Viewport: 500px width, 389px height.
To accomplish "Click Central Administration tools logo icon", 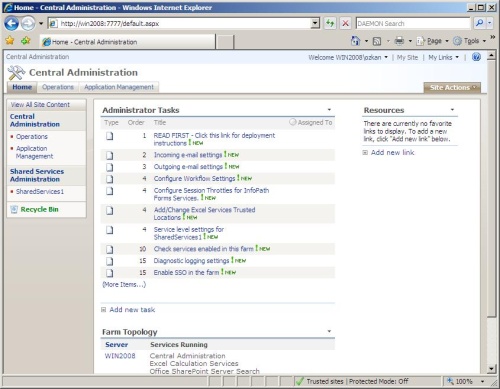I will pos(16,72).
